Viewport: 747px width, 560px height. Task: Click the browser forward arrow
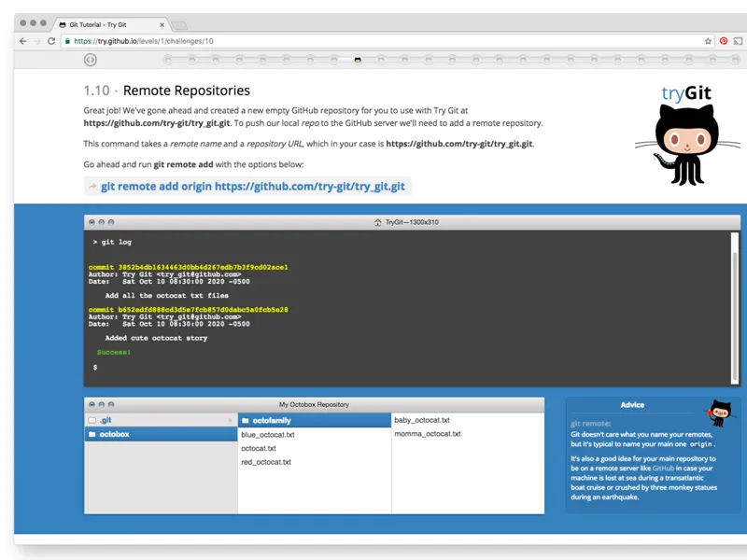pos(37,41)
